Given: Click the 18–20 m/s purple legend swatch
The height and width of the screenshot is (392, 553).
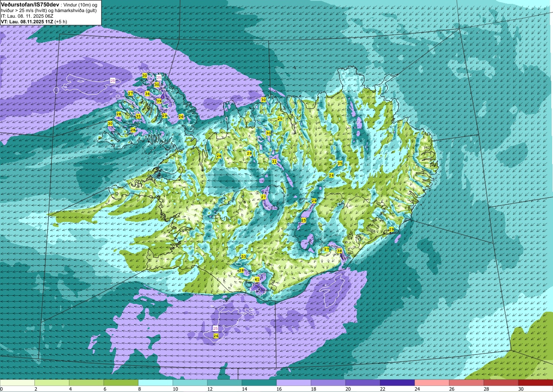Looking at the screenshot, I should (x=328, y=383).
